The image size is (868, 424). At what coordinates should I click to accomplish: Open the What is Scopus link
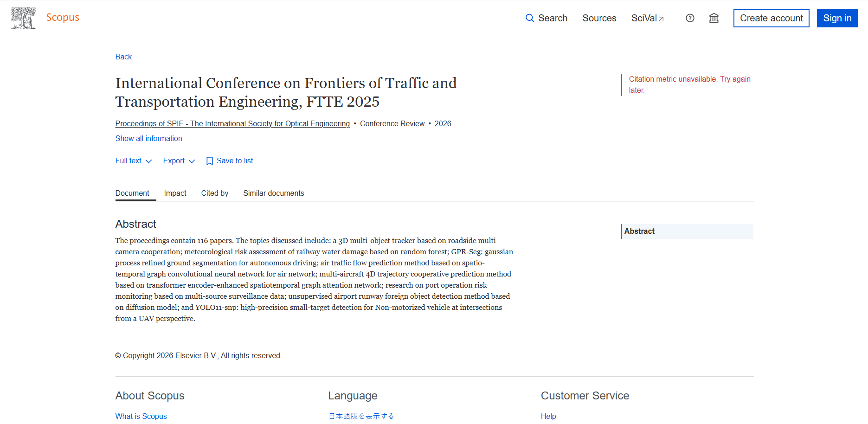pyautogui.click(x=141, y=416)
